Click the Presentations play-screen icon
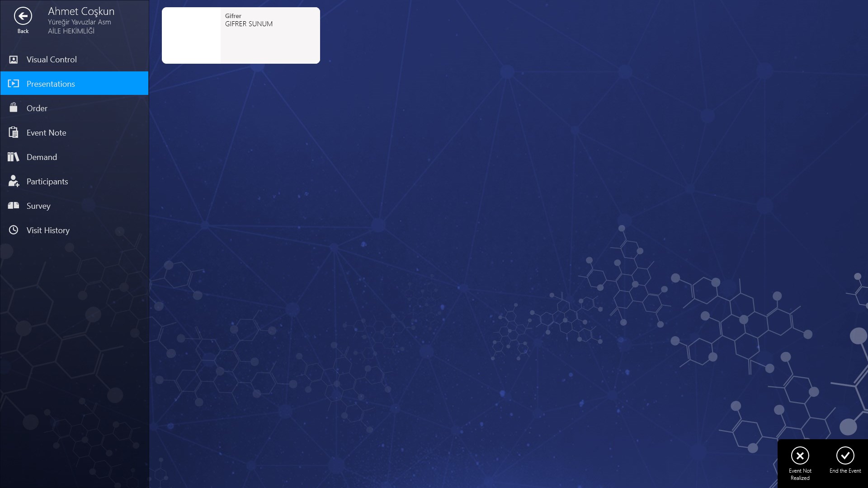Image resolution: width=868 pixels, height=488 pixels. (x=14, y=84)
